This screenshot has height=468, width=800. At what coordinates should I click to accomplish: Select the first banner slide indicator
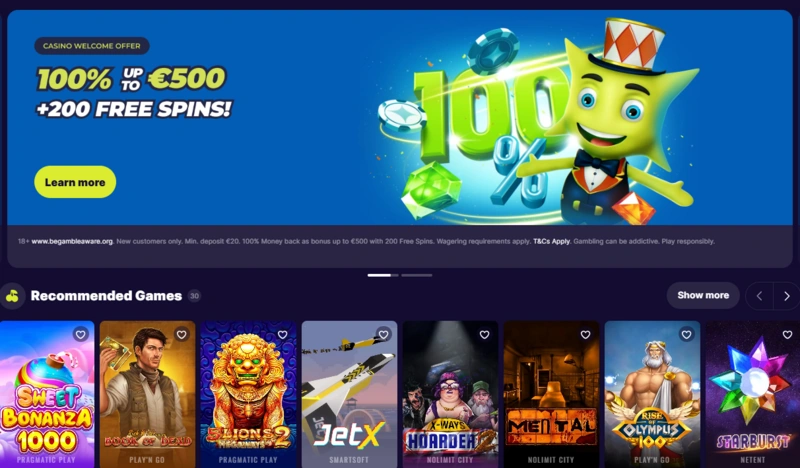tap(383, 275)
